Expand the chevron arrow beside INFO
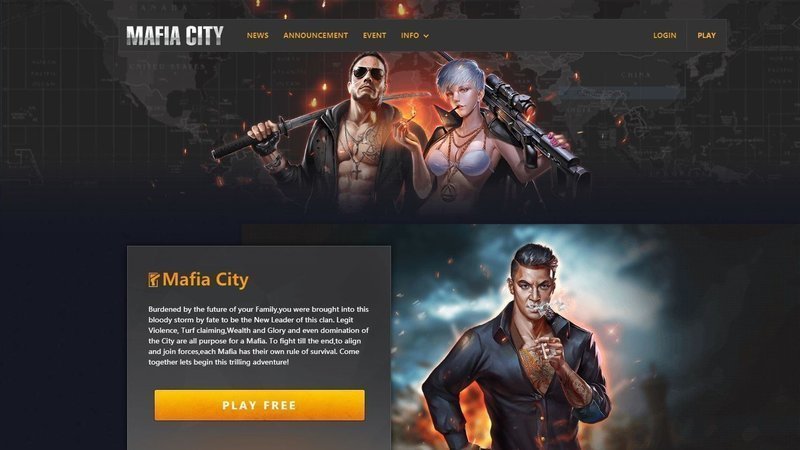 (x=426, y=36)
